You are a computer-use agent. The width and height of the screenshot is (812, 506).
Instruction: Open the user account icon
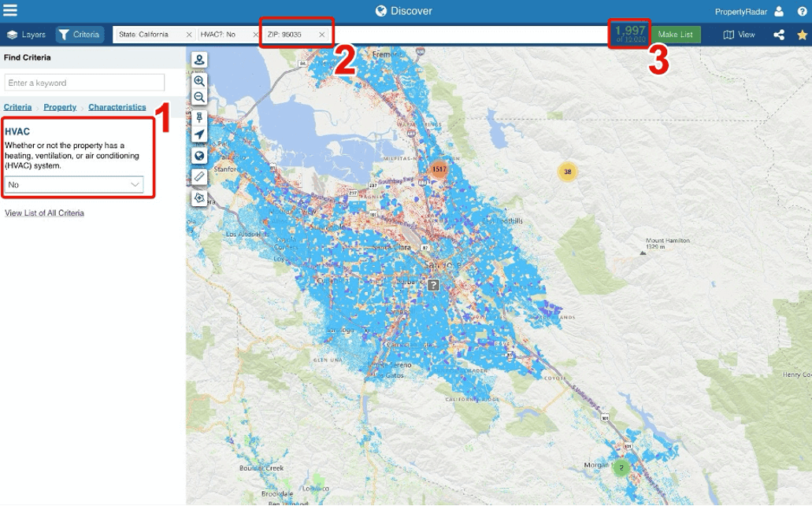[x=779, y=11]
